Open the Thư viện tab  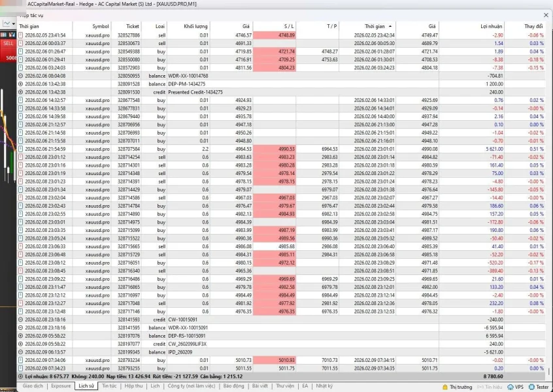(285, 386)
